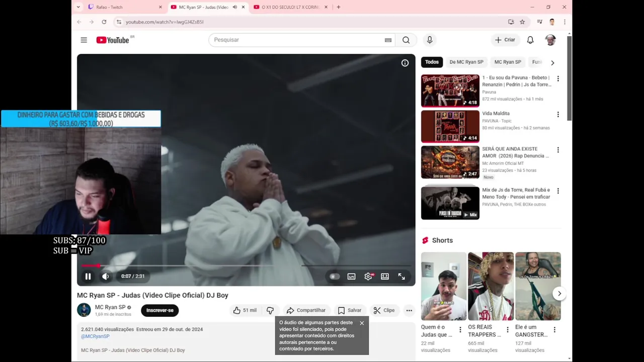Open Chrome three-dot menu

click(x=565, y=22)
